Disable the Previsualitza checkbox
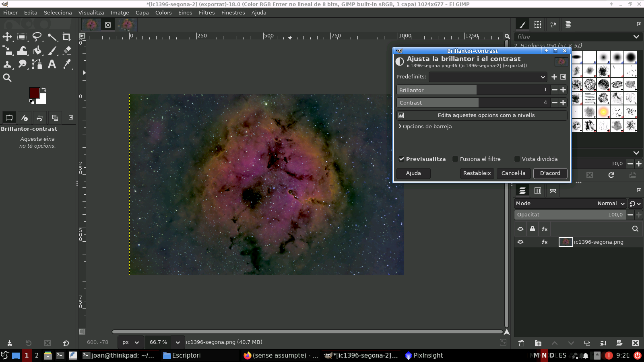 coord(401,159)
